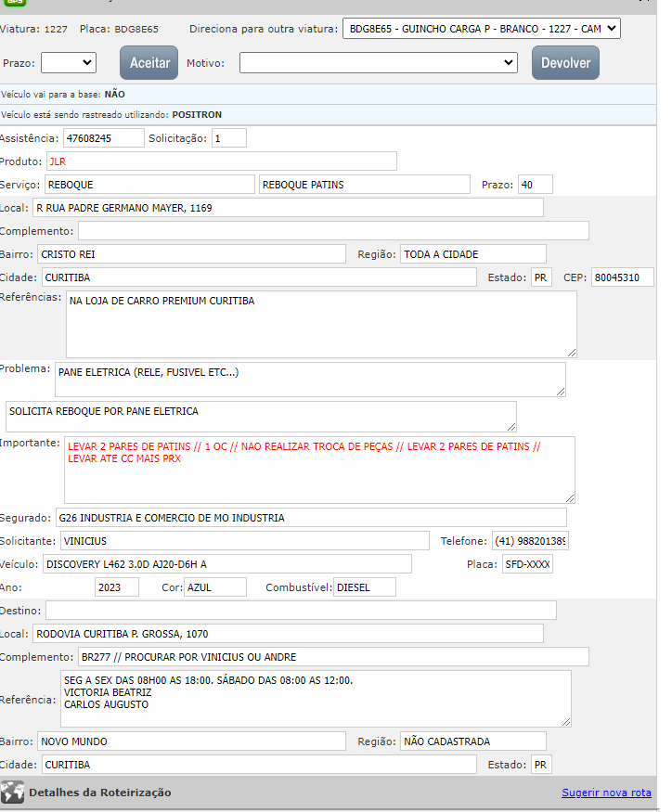Click the Assistência number field 47608245

(104, 138)
